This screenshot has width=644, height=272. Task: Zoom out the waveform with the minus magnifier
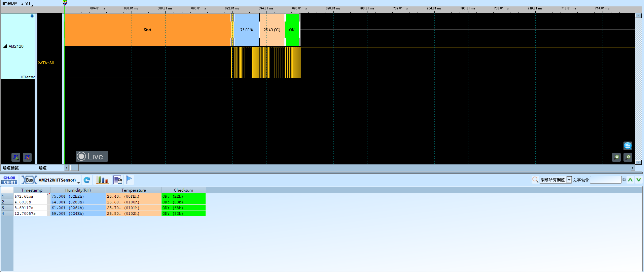[x=616, y=157]
